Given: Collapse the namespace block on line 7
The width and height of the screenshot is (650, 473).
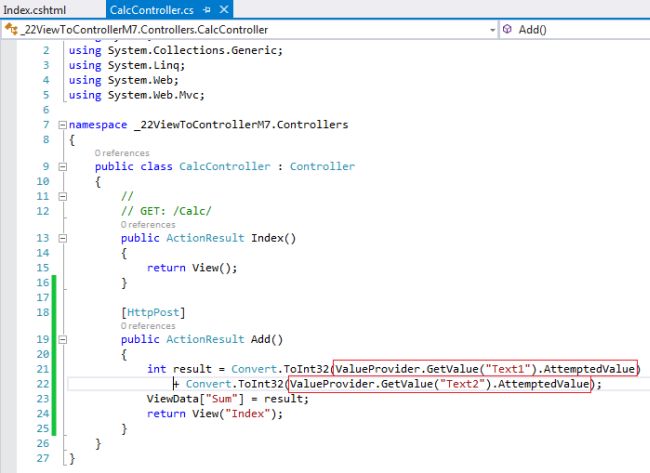Looking at the screenshot, I should tap(63, 125).
